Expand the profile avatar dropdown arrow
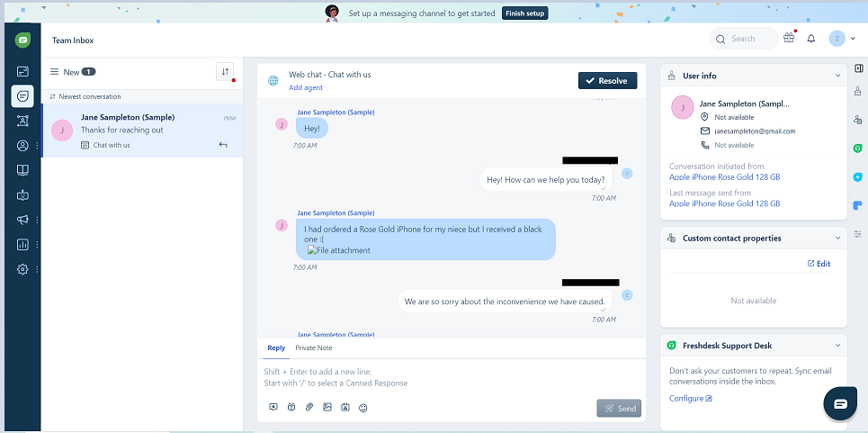 [853, 39]
